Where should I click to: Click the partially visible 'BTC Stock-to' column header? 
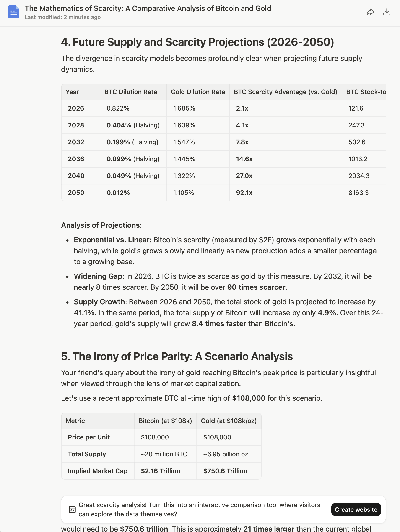[x=366, y=92]
